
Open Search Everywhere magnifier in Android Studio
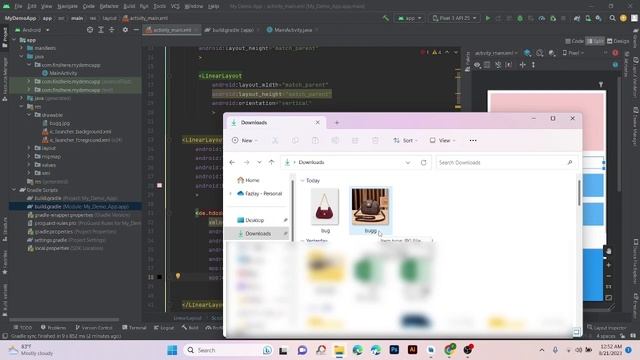(x=612, y=18)
